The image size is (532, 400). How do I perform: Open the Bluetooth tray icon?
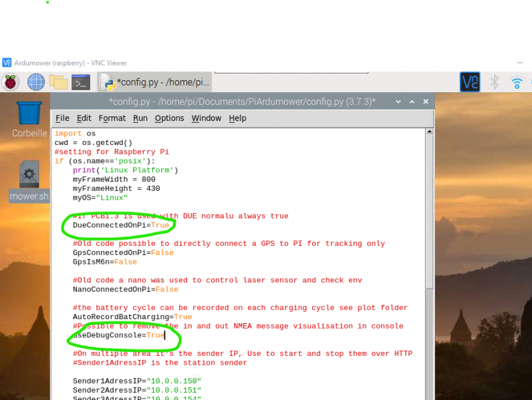(495, 82)
